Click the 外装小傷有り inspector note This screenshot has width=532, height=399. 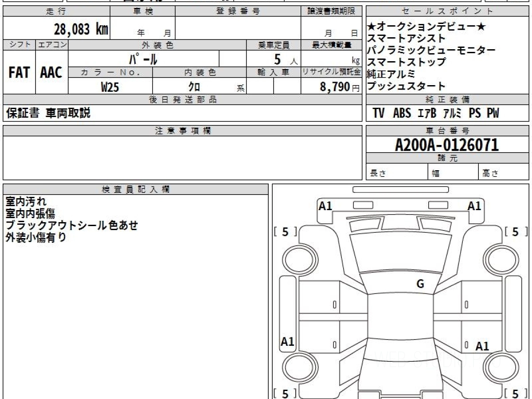coord(36,237)
